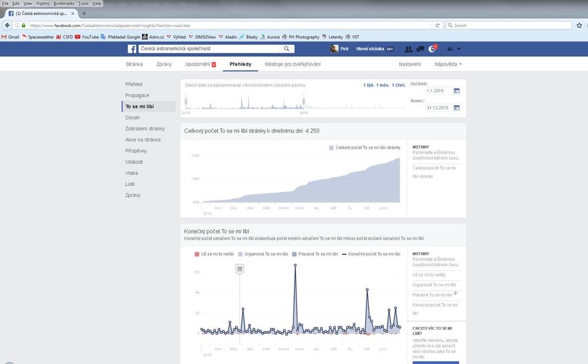Open the Bookmarks menu
The width and height of the screenshot is (588, 364).
(x=64, y=3)
